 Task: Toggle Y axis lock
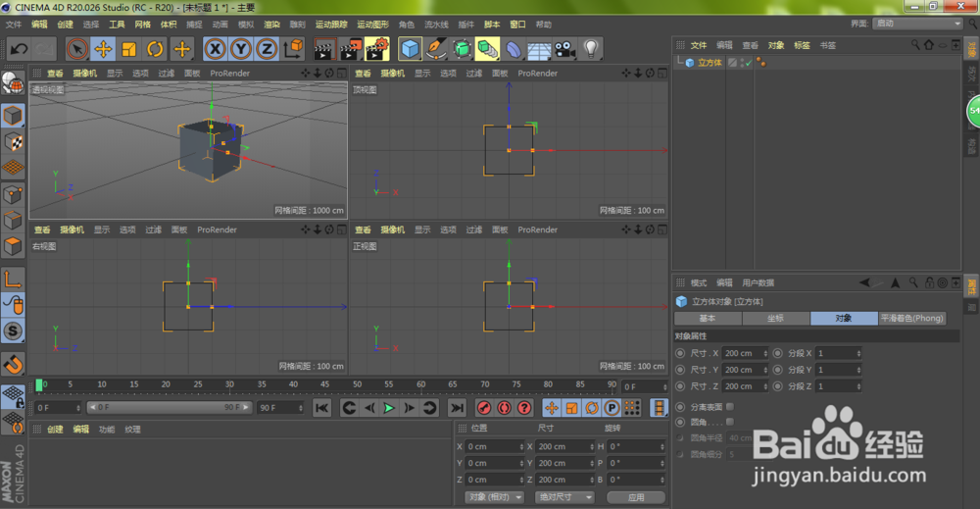click(241, 49)
